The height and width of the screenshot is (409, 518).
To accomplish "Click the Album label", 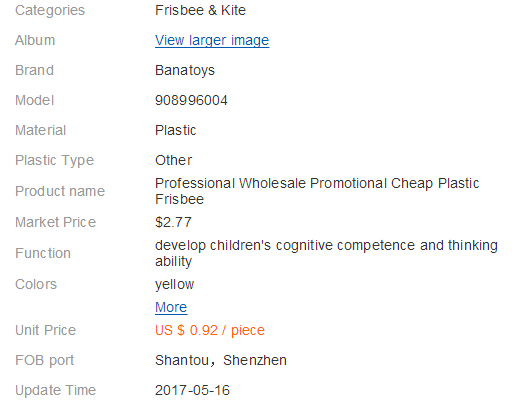I will pos(35,40).
